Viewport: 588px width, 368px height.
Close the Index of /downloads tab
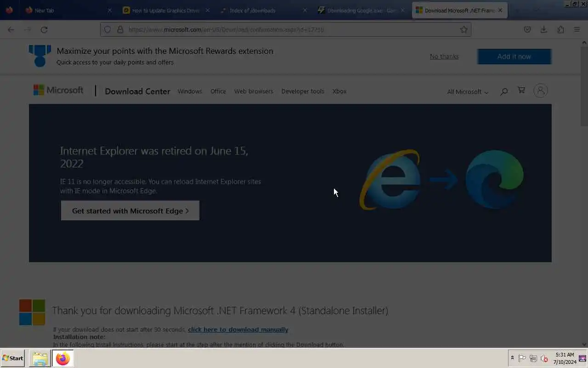(305, 10)
